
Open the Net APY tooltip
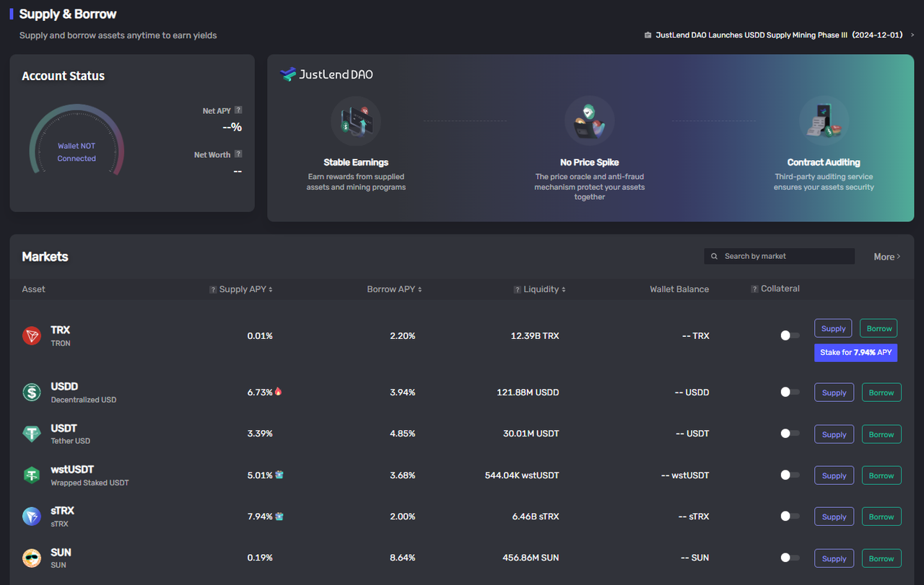click(239, 110)
